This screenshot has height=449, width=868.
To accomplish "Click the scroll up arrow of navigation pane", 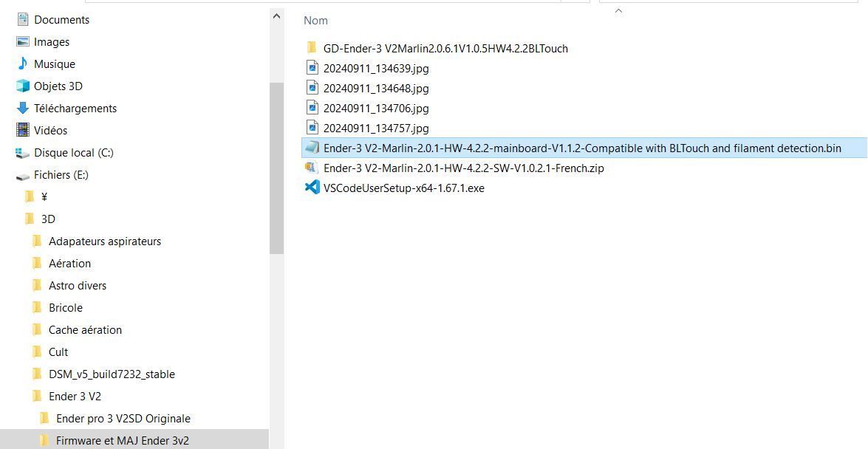I will 276,16.
